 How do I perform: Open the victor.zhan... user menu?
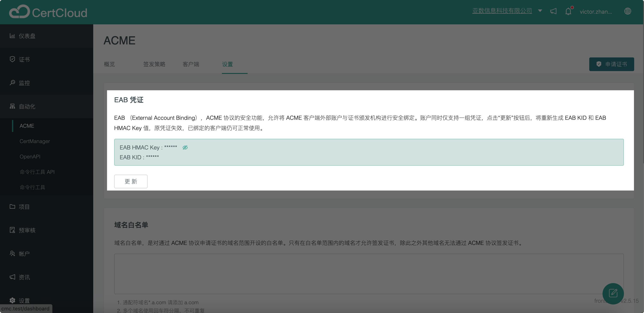[x=596, y=12]
